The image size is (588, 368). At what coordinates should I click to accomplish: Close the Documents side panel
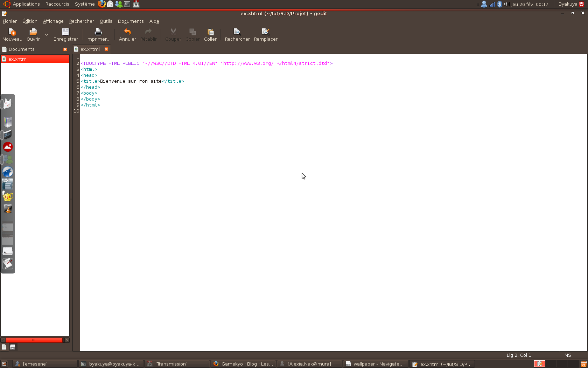(x=65, y=49)
